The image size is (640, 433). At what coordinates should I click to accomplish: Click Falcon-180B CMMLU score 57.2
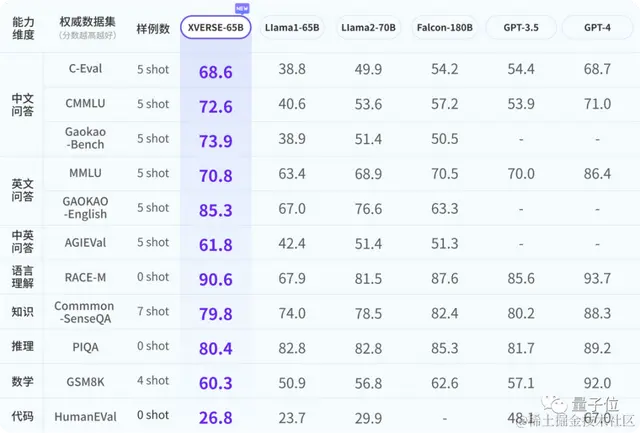[444, 104]
